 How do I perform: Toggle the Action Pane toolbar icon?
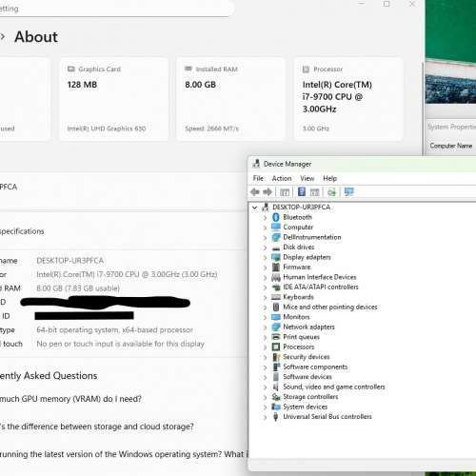(x=315, y=192)
